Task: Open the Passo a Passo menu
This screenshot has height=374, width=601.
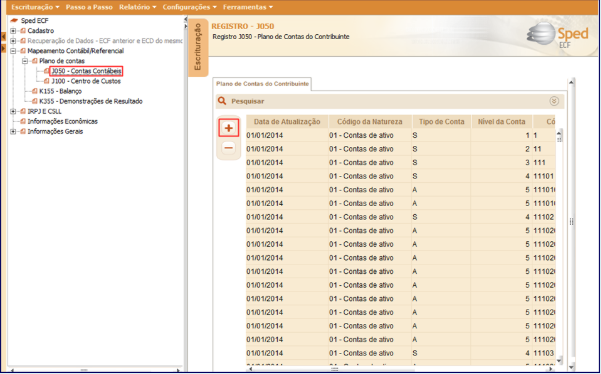Action: coord(89,7)
